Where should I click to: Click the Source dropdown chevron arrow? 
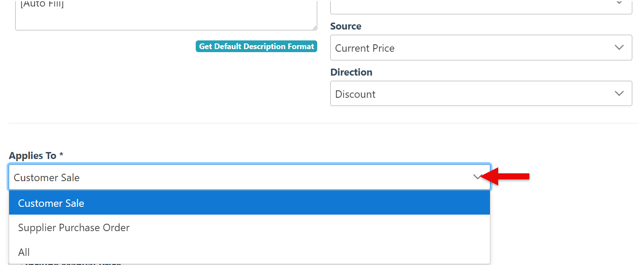[x=619, y=47]
